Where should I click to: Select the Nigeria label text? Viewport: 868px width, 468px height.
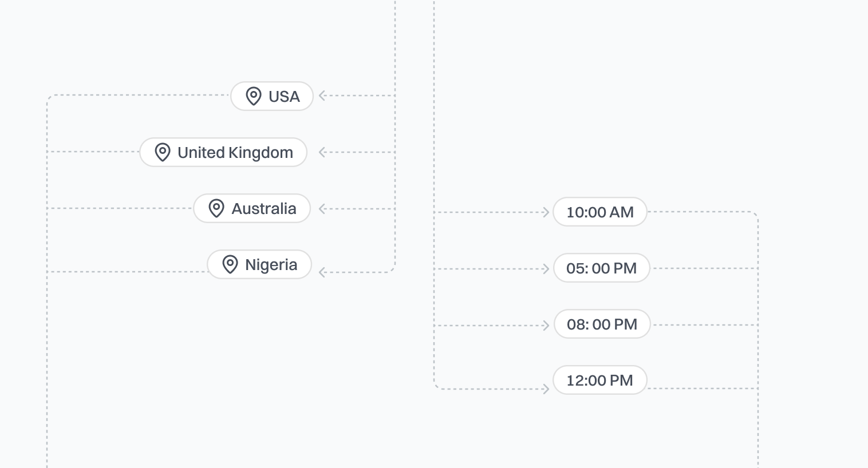[x=271, y=265]
